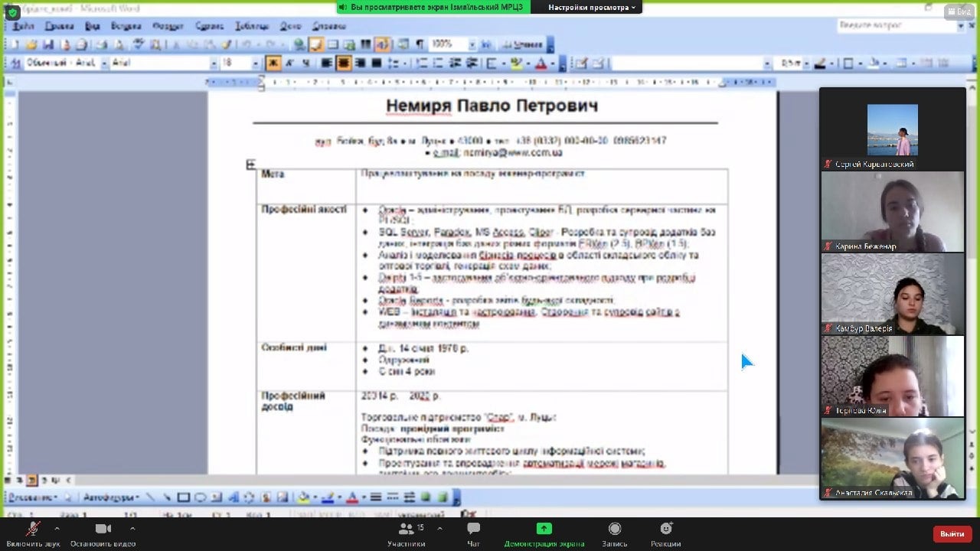The width and height of the screenshot is (980, 551).
Task: Click the Share Screen button
Action: 544,533
